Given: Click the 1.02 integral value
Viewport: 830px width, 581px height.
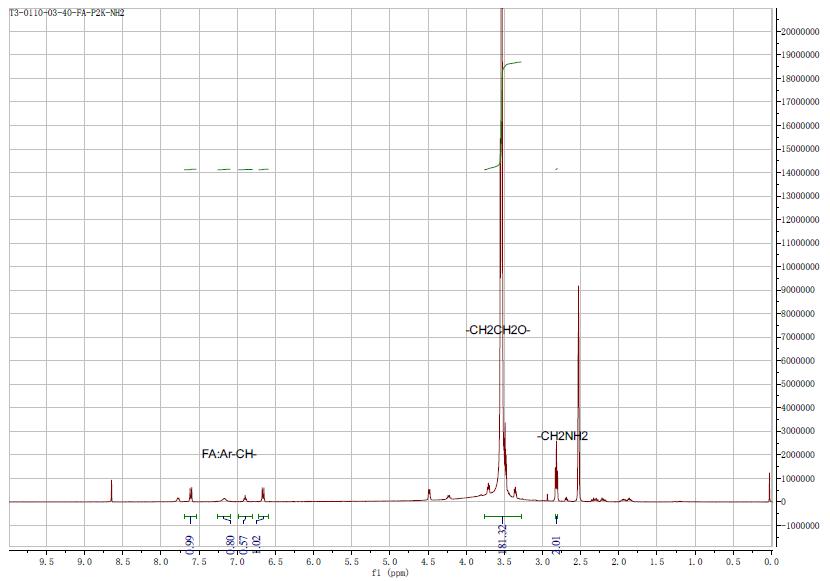Looking at the screenshot, I should coord(257,541).
